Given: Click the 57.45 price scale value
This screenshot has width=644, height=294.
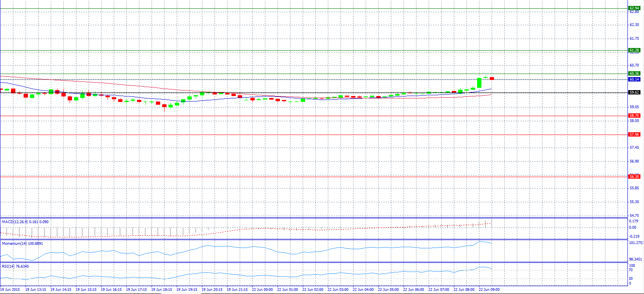Looking at the screenshot, I should [x=634, y=148].
